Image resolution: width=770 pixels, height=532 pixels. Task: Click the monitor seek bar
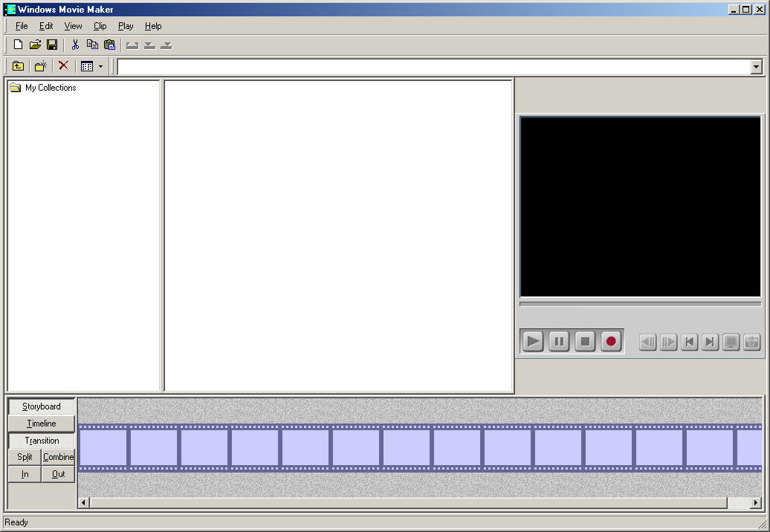[x=641, y=304]
